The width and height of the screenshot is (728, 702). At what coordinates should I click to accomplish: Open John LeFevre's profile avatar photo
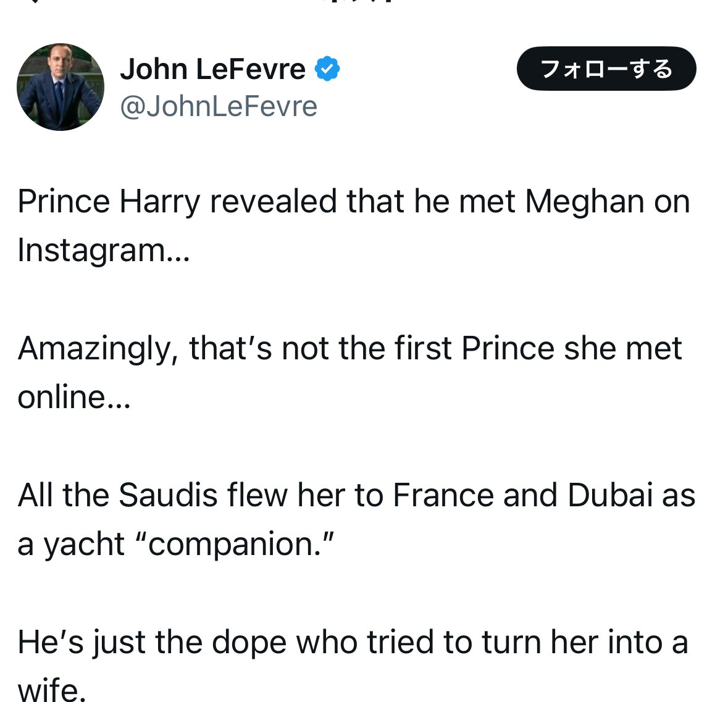[60, 87]
